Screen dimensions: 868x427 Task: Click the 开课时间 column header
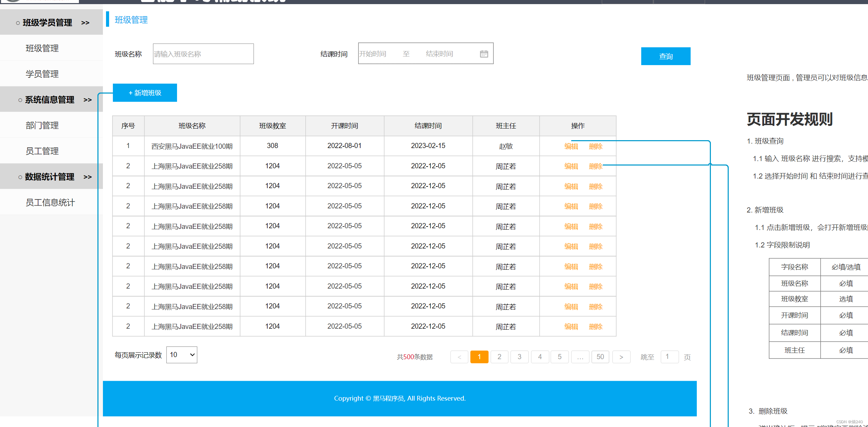(344, 126)
